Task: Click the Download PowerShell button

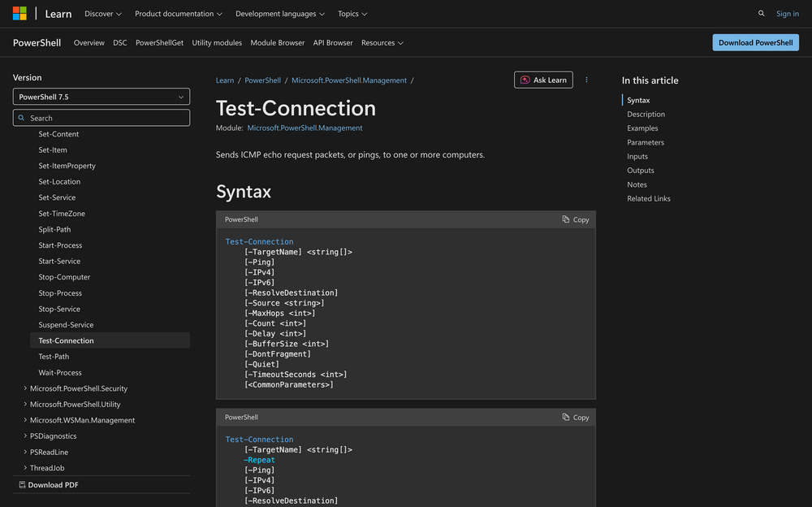Action: tap(755, 42)
